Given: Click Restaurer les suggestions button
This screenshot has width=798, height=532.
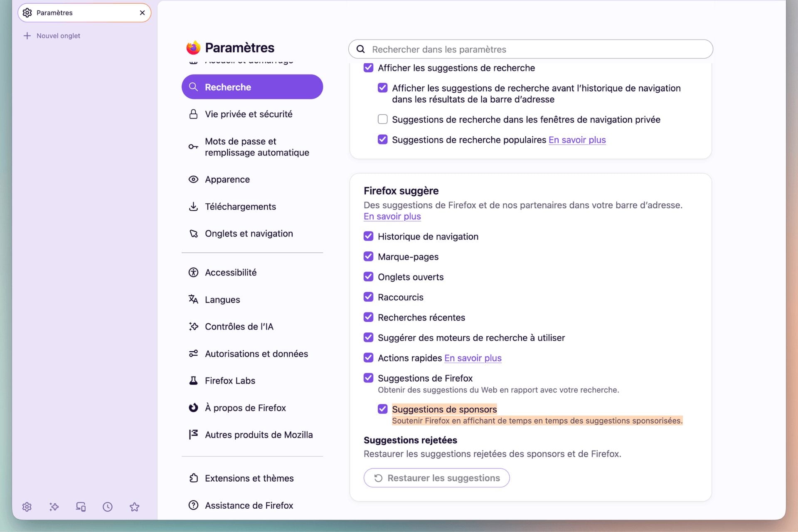Looking at the screenshot, I should point(436,478).
